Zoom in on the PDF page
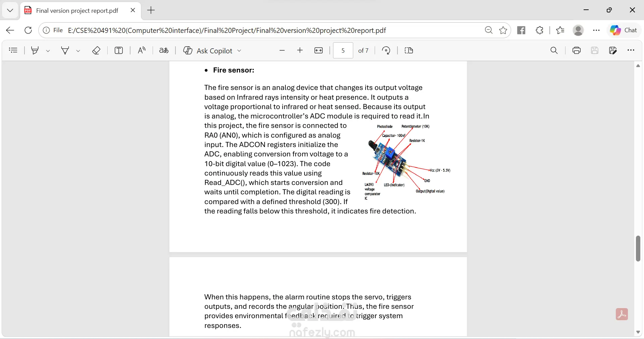The image size is (644, 339). pyautogui.click(x=300, y=50)
